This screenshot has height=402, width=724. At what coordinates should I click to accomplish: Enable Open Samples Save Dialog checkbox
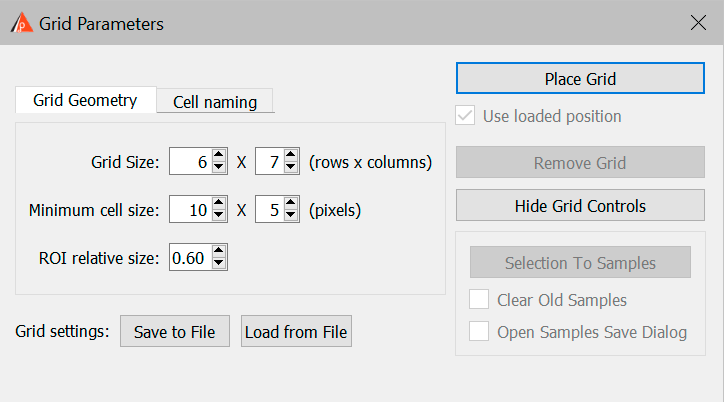pyautogui.click(x=479, y=331)
